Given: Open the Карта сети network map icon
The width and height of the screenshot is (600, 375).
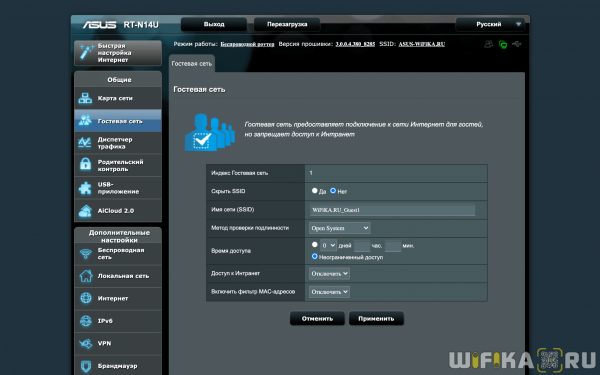Looking at the screenshot, I should pos(85,98).
